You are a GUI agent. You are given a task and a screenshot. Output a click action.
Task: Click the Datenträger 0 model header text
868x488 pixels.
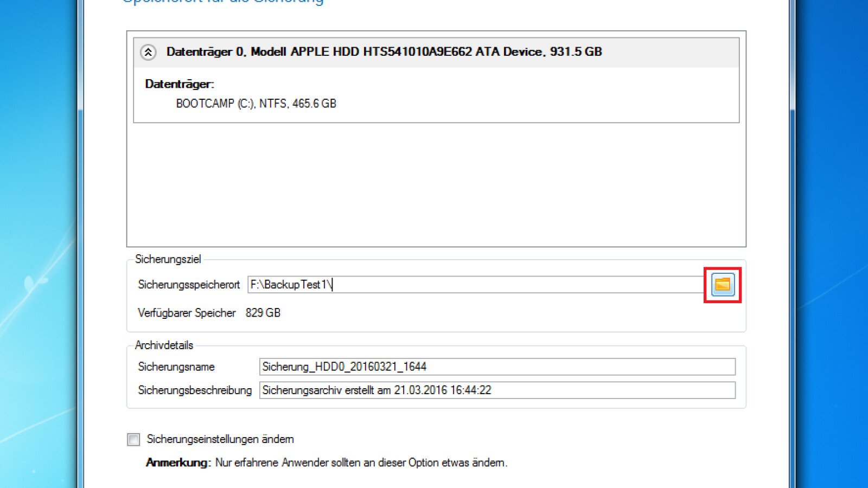[384, 52]
